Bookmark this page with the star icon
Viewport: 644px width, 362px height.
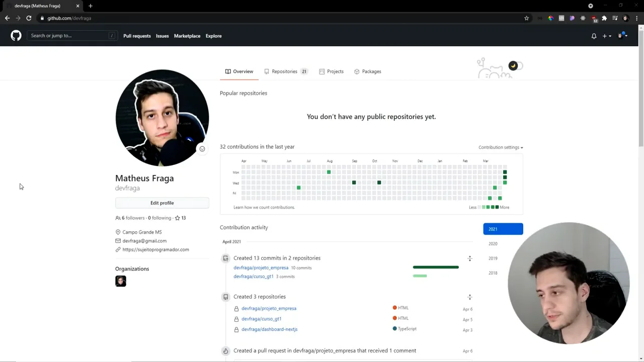[x=527, y=18]
